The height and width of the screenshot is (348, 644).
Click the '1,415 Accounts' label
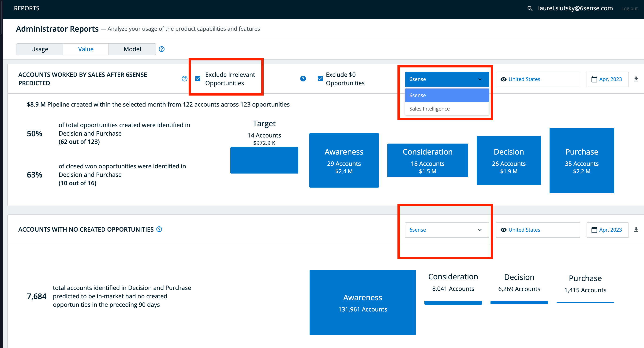pyautogui.click(x=585, y=290)
